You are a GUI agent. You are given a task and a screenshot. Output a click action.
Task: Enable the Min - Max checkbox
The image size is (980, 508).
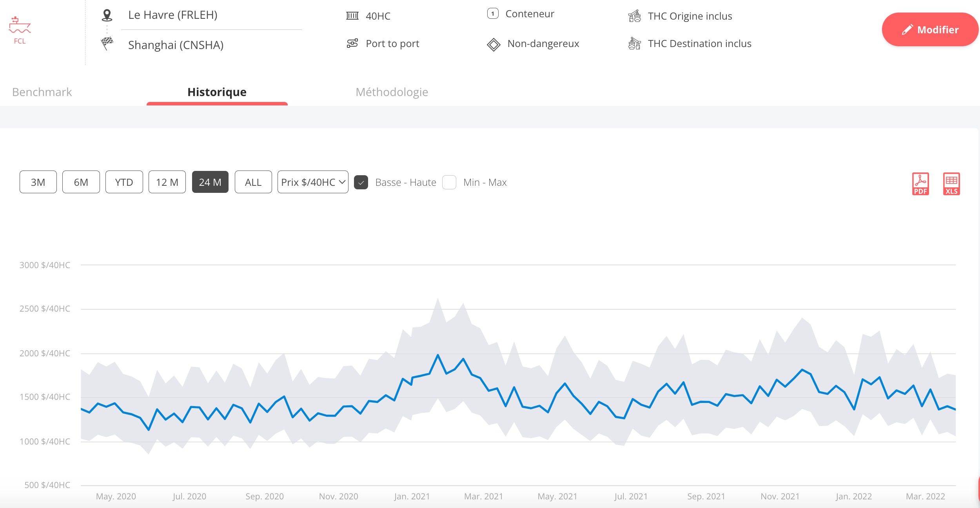[x=449, y=182]
